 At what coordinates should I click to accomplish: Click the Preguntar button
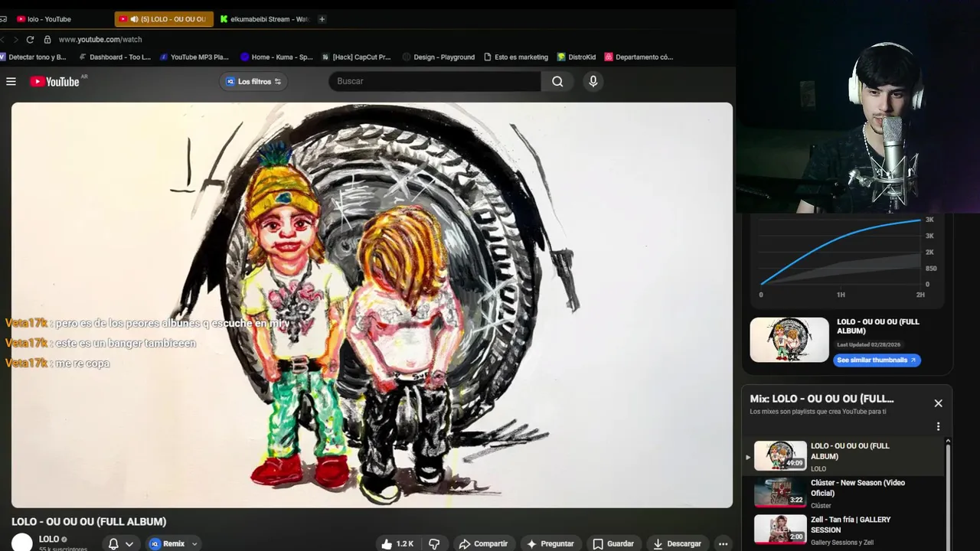click(550, 544)
